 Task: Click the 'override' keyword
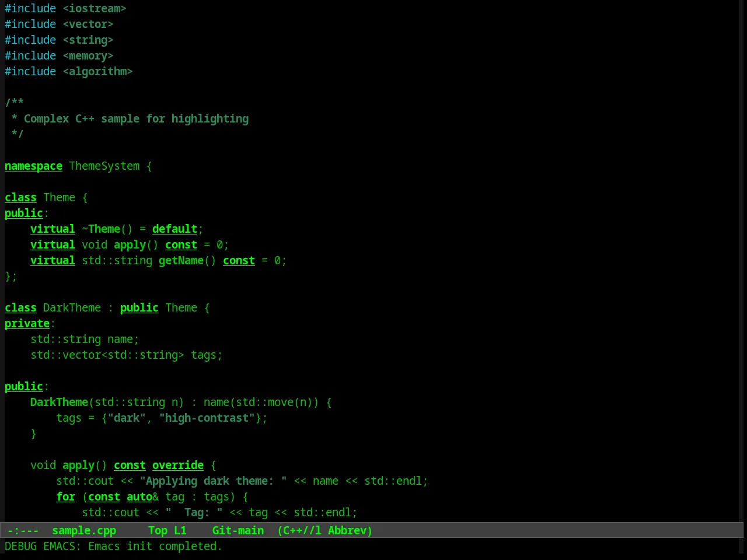point(178,465)
